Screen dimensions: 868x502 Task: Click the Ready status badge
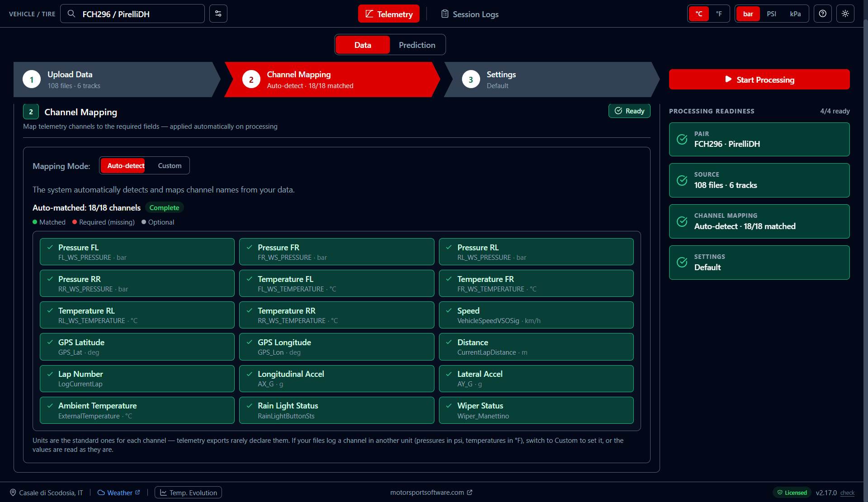tap(629, 111)
